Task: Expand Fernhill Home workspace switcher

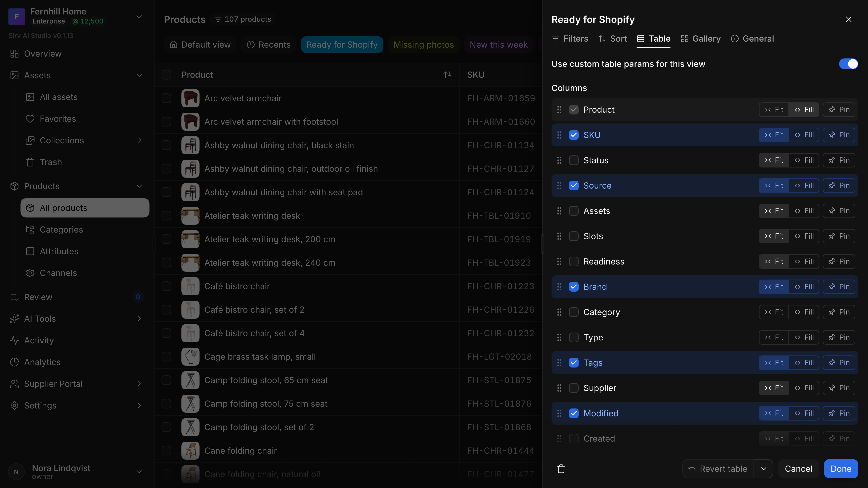Action: click(139, 16)
